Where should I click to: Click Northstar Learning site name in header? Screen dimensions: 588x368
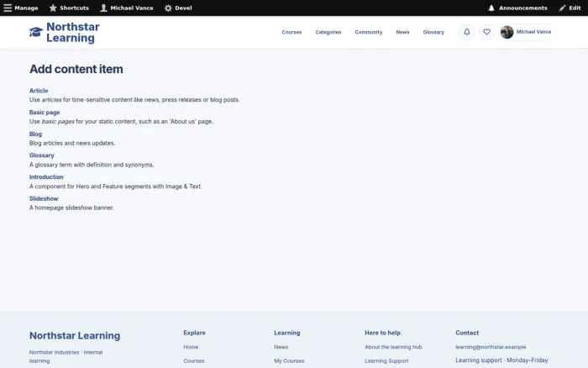pos(73,32)
